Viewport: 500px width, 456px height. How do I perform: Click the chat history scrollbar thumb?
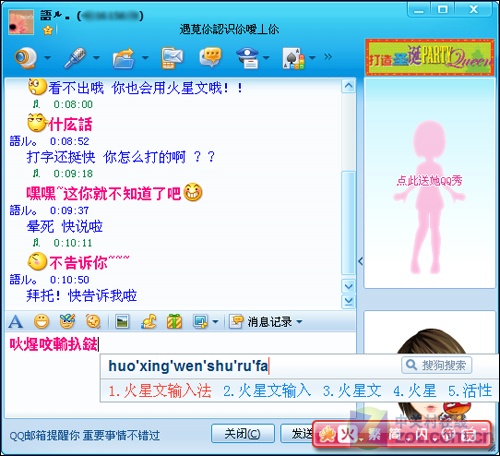348,223
